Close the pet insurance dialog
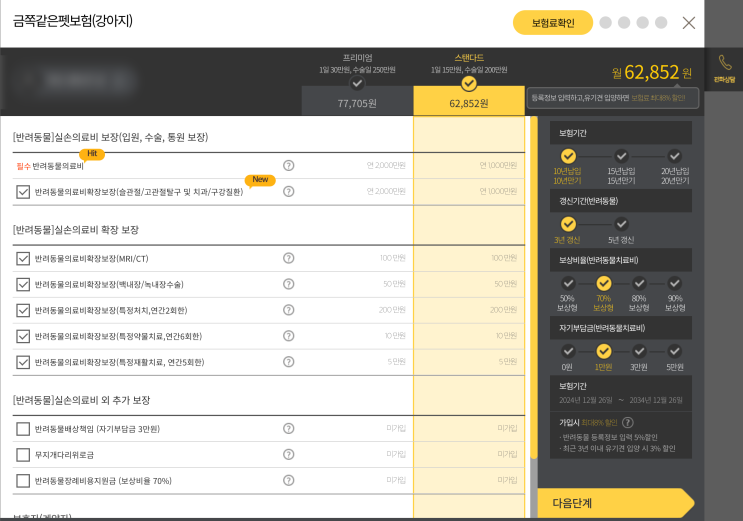The image size is (743, 521). (689, 23)
